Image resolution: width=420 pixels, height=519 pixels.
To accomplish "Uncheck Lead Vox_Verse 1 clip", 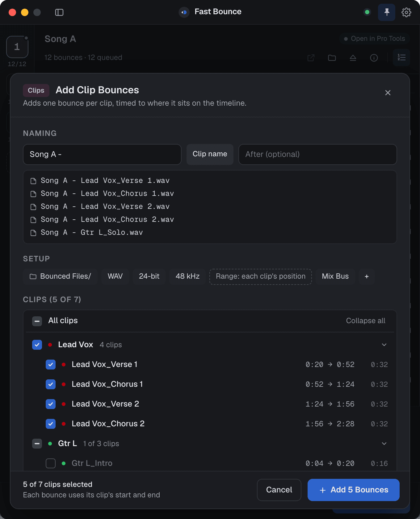I will tap(51, 365).
